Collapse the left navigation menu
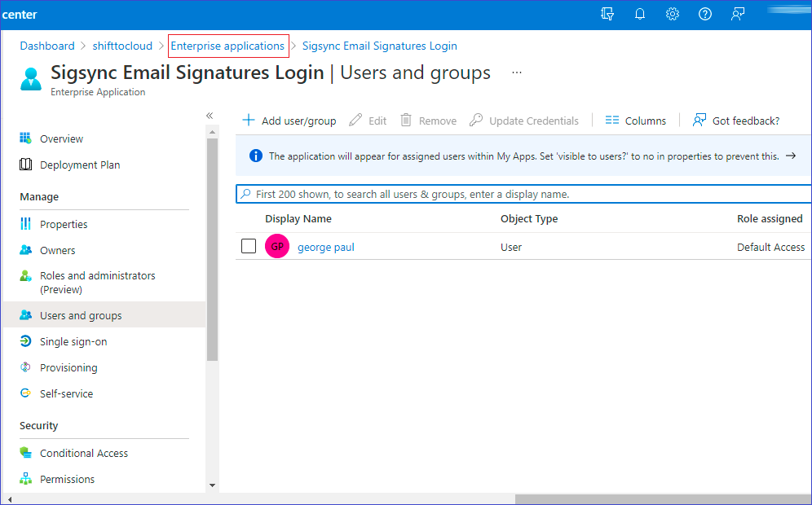Viewport: 812px width, 505px height. pos(210,116)
